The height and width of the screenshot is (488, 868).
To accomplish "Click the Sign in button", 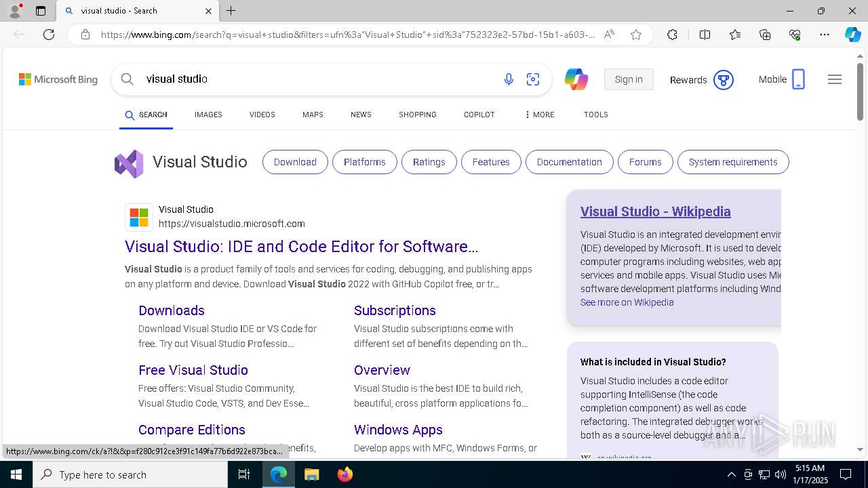I will point(629,79).
